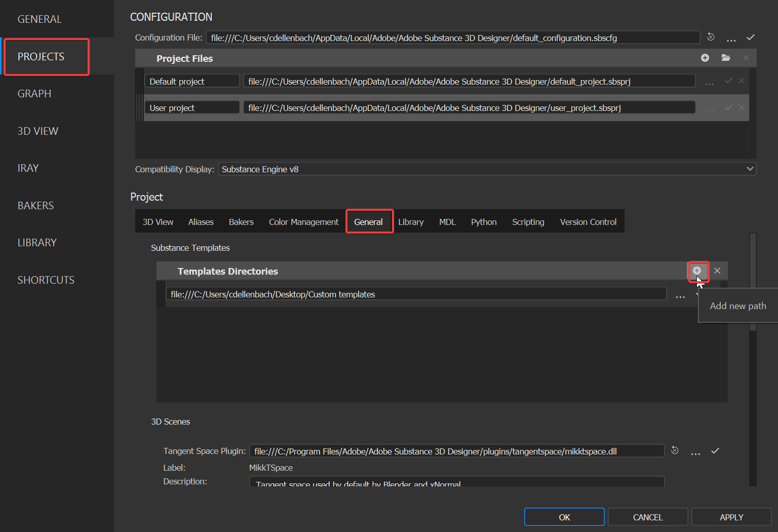Reset Tangent Space Plugin path with revert icon
778x532 pixels.
pyautogui.click(x=675, y=450)
